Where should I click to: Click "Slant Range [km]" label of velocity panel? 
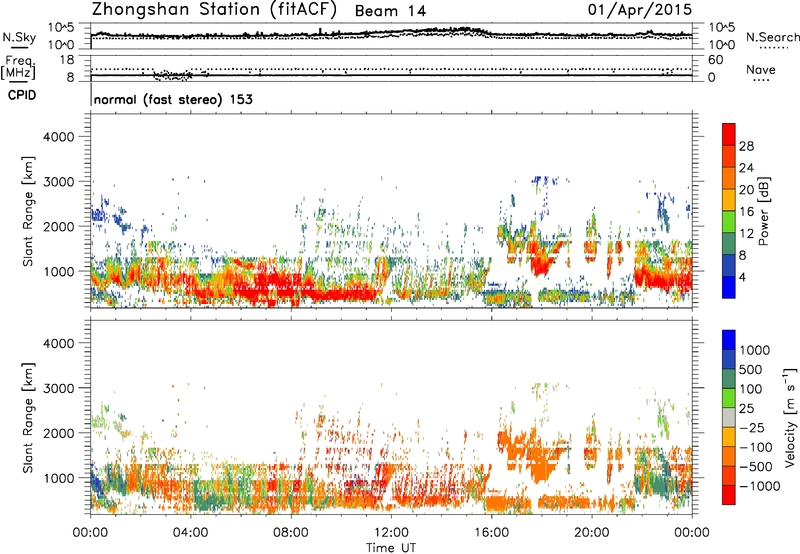point(28,418)
